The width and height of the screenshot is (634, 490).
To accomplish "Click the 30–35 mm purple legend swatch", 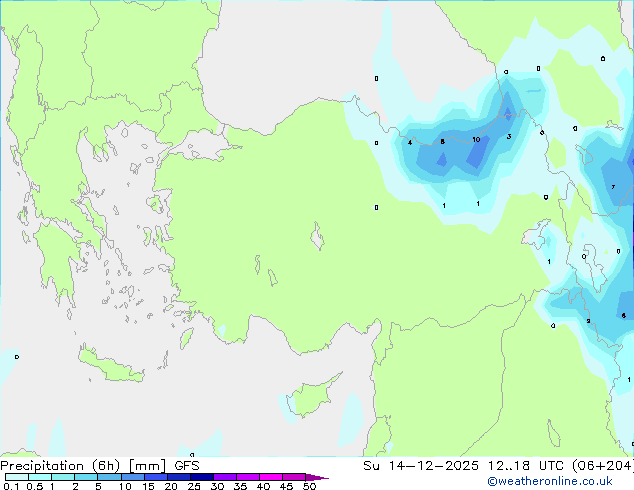I will [x=224, y=477].
